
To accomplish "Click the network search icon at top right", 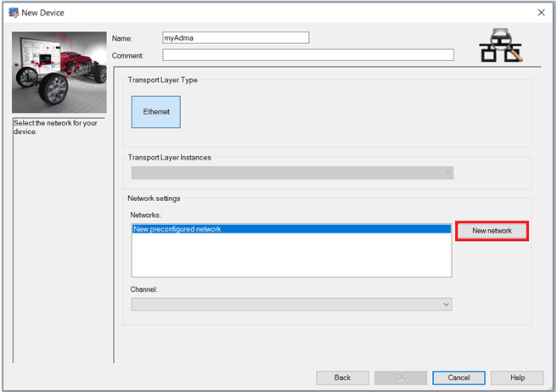I will tap(501, 45).
